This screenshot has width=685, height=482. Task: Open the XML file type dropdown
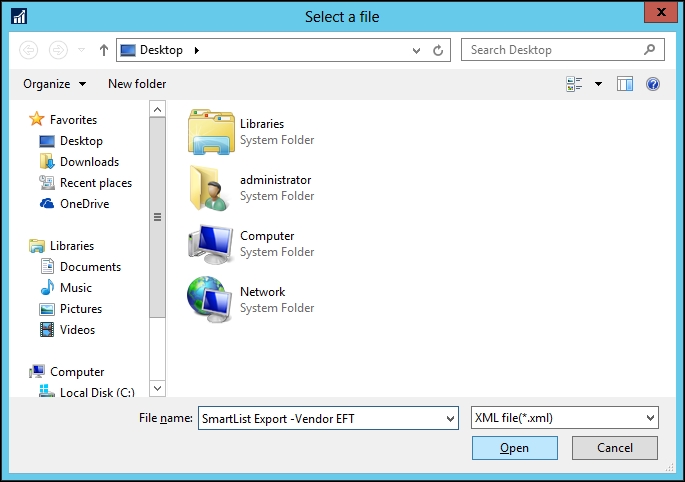coord(564,418)
